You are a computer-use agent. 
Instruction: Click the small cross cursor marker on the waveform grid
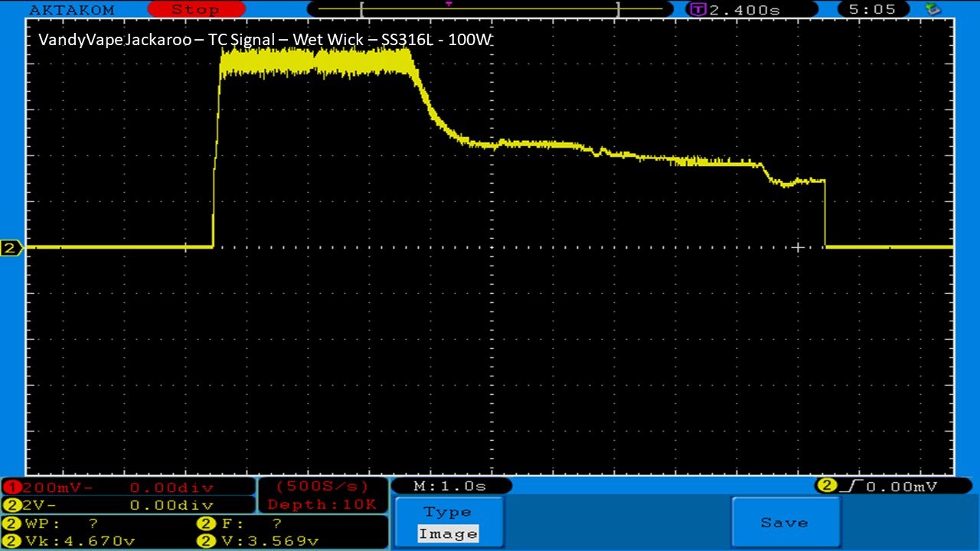coord(798,247)
